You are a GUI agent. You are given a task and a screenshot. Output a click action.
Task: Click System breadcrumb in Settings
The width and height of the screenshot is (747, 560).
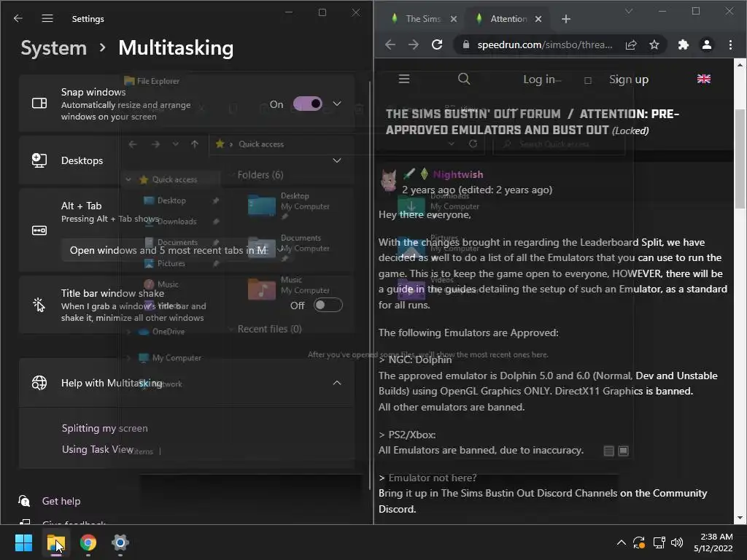[x=54, y=48]
